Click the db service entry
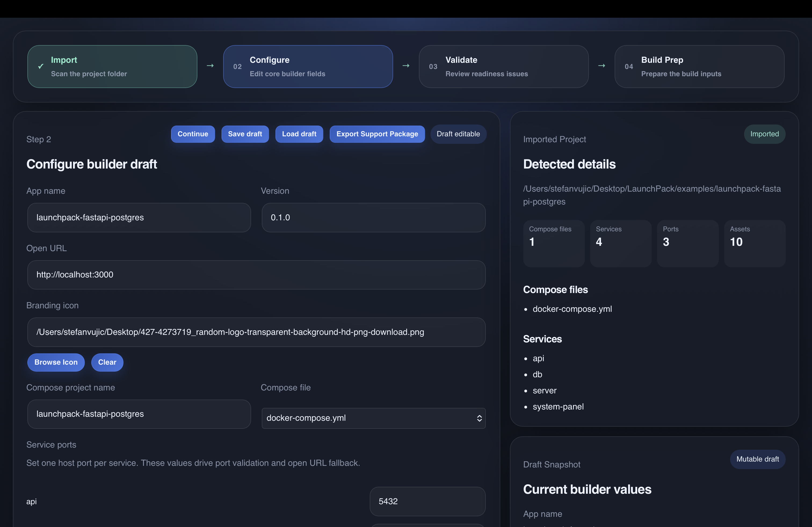Screen dimensions: 812x527 (x=537, y=374)
